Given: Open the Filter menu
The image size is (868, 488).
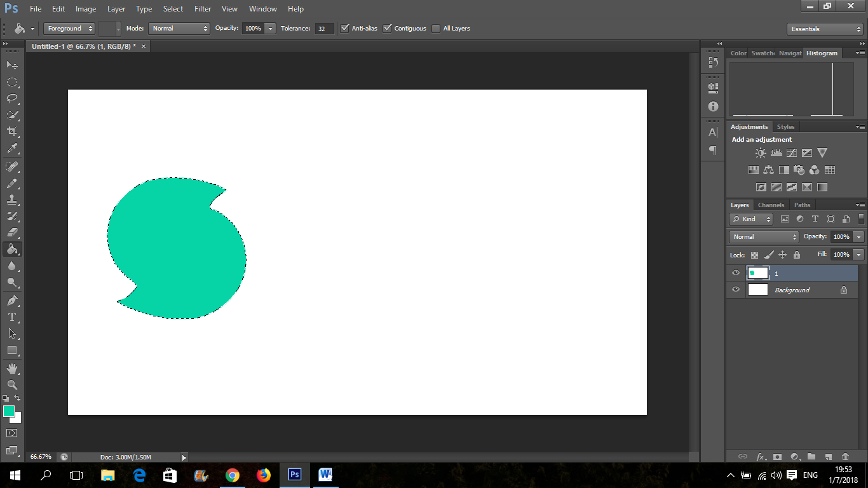Looking at the screenshot, I should [x=203, y=9].
